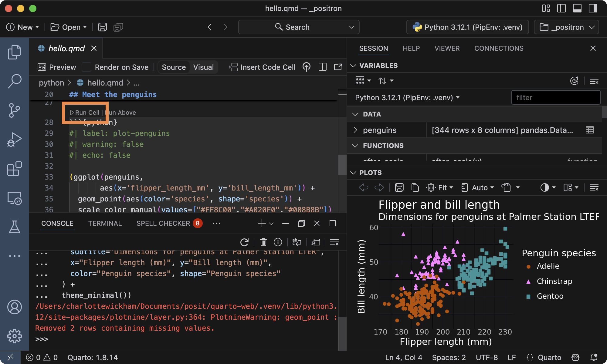This screenshot has height=364, width=607.
Task: Clear the console with trash icon
Action: pyautogui.click(x=263, y=242)
